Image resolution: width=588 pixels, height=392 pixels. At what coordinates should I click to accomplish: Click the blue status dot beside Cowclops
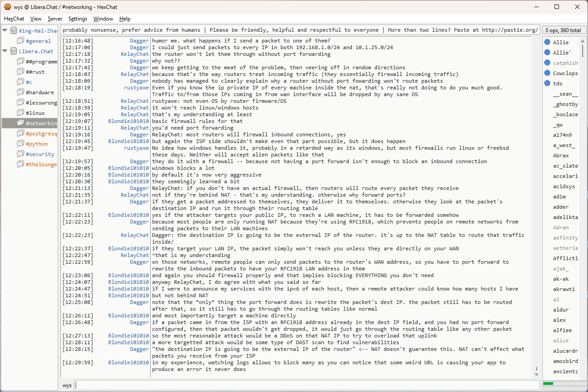[x=547, y=73]
